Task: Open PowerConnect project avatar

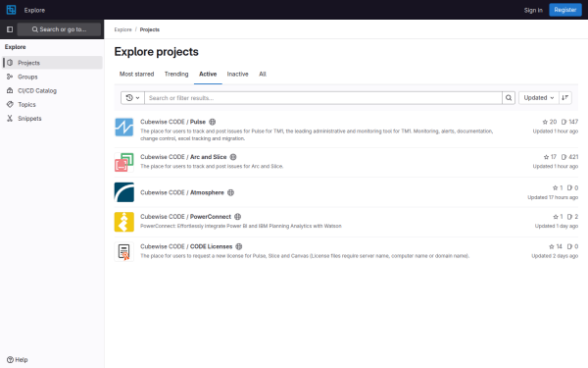Action: (x=124, y=222)
